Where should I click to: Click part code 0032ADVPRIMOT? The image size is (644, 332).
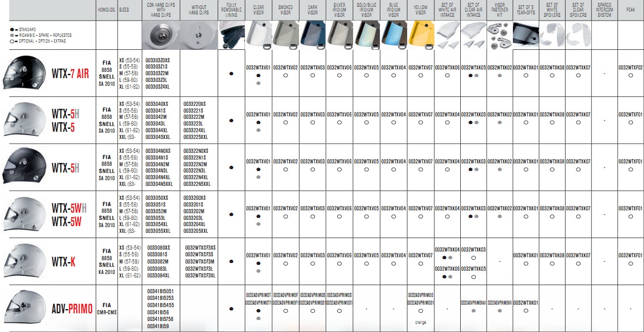click(258, 295)
